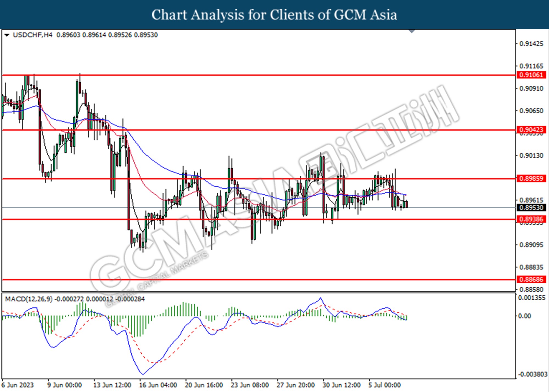Click the MACD scale value 0.001355
Viewport: 549px width, 392px height.
click(531, 298)
